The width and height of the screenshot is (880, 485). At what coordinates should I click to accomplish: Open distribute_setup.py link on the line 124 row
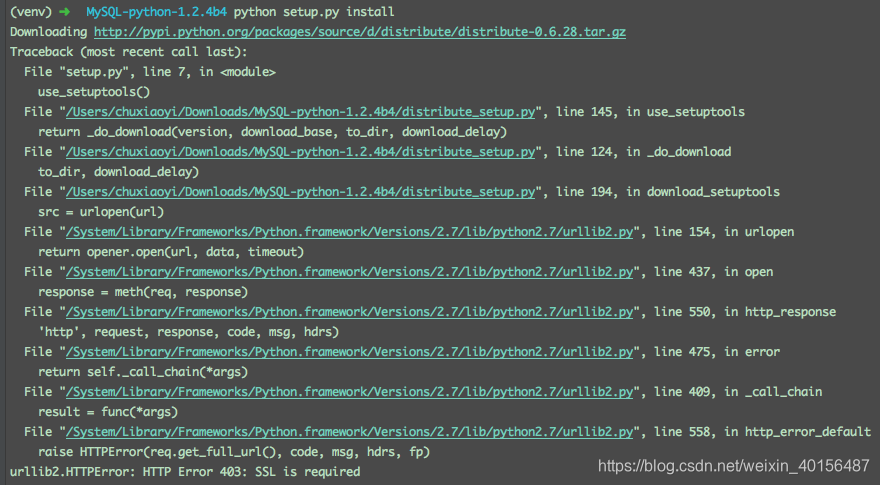click(x=300, y=152)
